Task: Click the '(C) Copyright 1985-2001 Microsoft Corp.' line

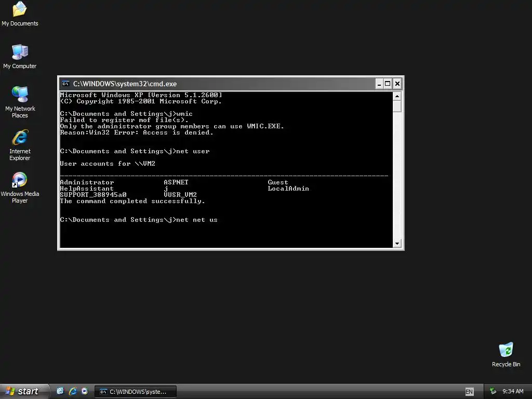Action: coord(141,101)
